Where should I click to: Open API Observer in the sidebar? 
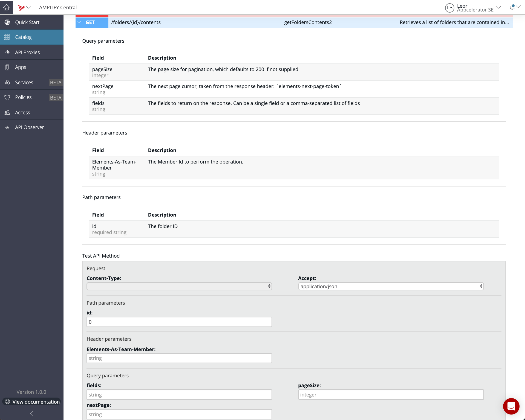pyautogui.click(x=32, y=127)
